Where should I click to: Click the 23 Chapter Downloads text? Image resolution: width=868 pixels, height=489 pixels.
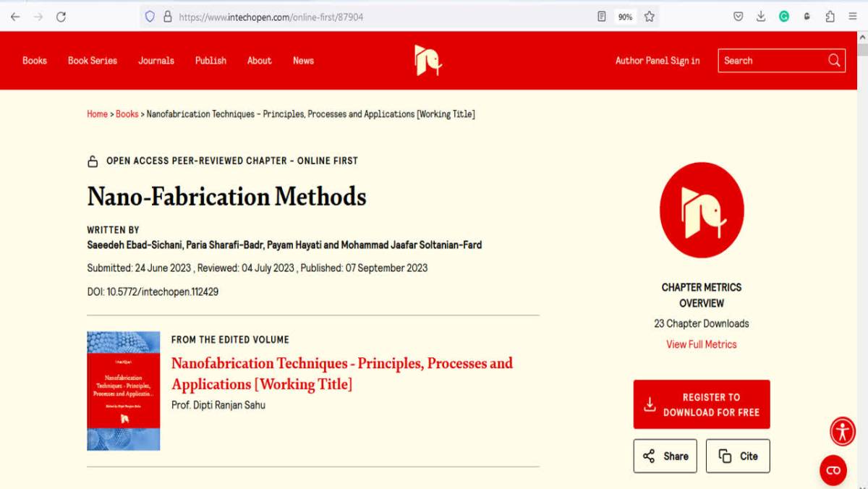[x=702, y=323]
